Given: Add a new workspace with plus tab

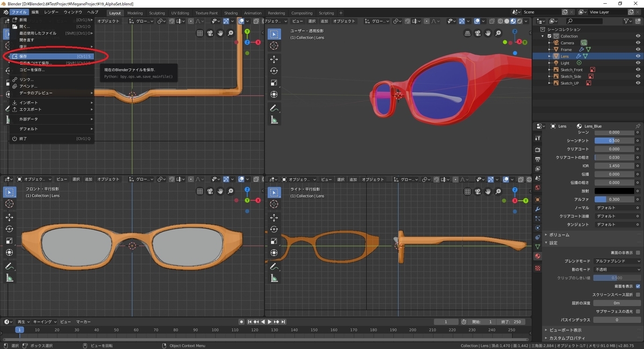Looking at the screenshot, I should coord(340,13).
